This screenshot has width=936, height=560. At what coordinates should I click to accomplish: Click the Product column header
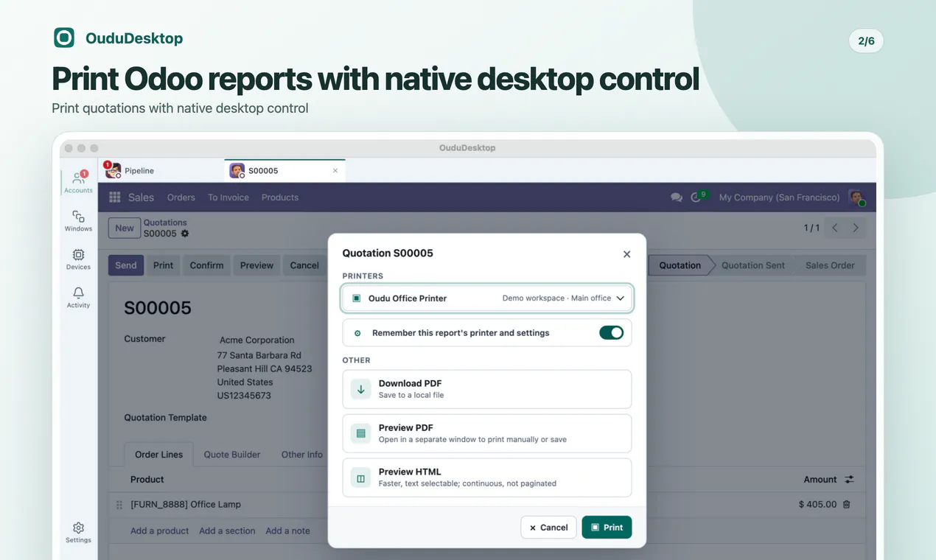147,480
